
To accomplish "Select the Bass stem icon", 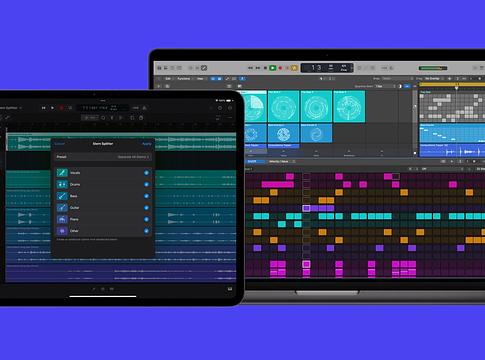I will click(x=62, y=196).
